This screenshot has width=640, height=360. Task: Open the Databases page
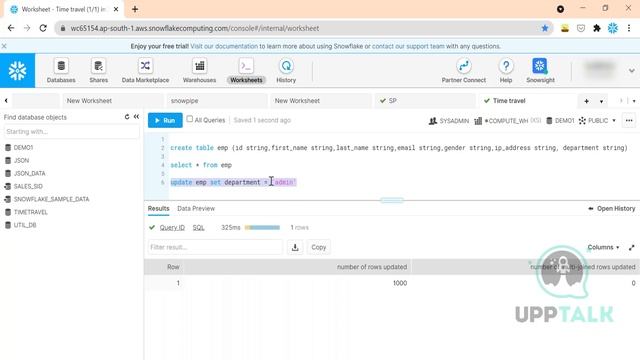click(61, 71)
